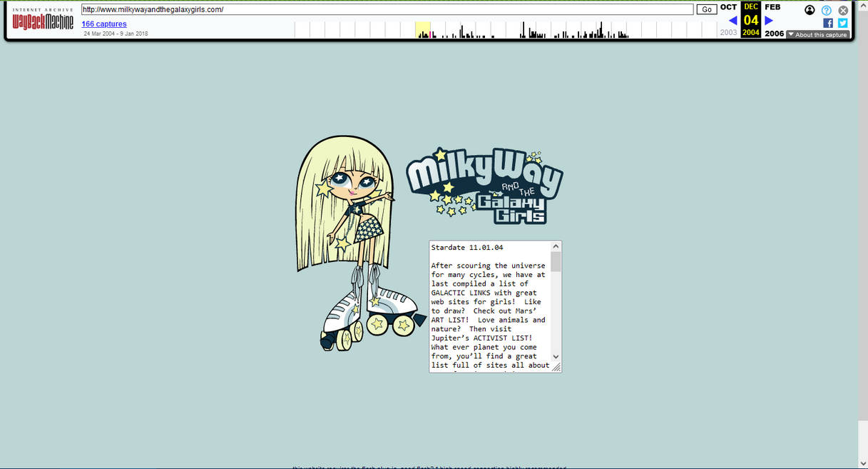Open the help question mark icon
The image size is (868, 469).
(827, 10)
